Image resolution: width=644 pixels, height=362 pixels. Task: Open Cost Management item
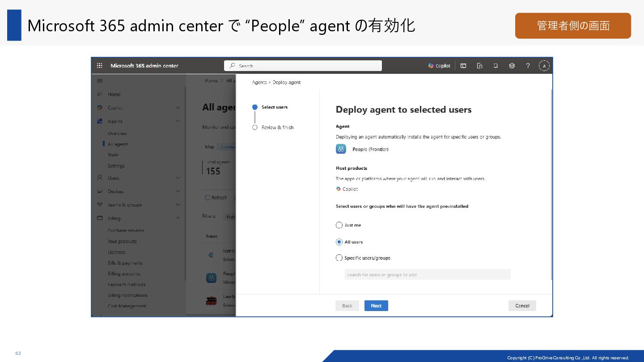coord(127,306)
